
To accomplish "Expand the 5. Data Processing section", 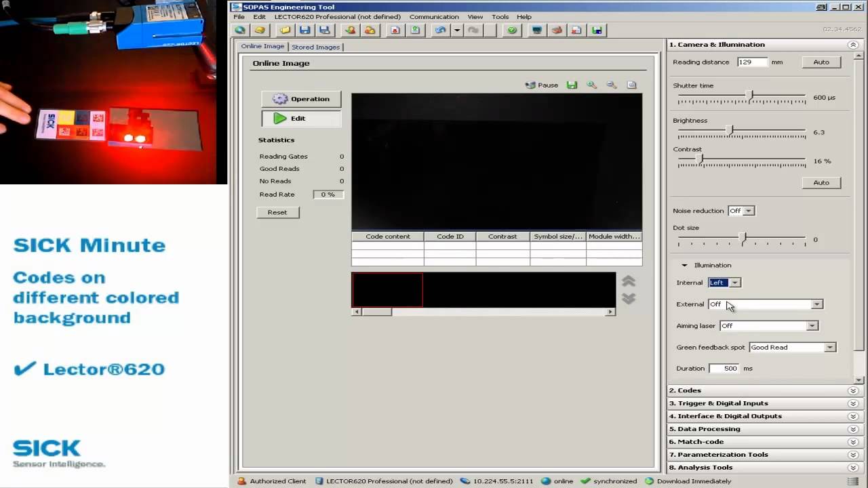I will [853, 429].
